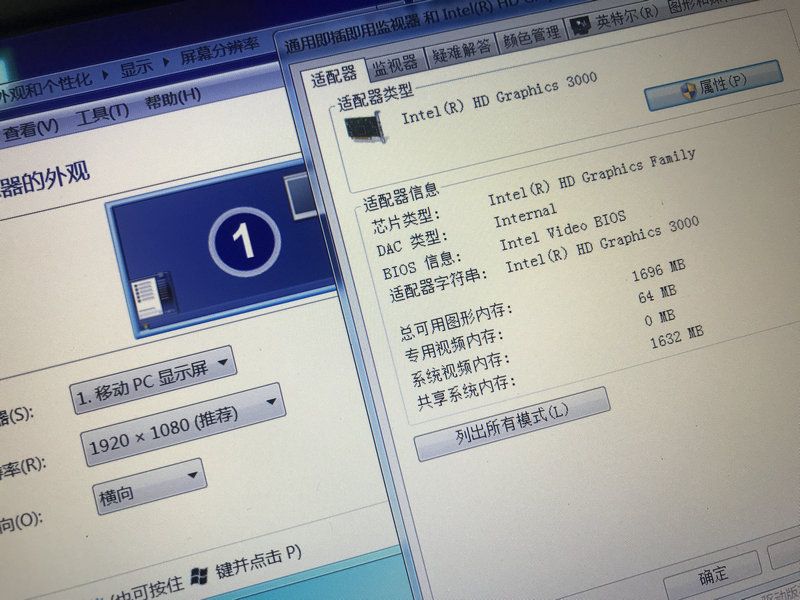Click 列出所有模式(L) button
The image size is (800, 600).
point(512,423)
